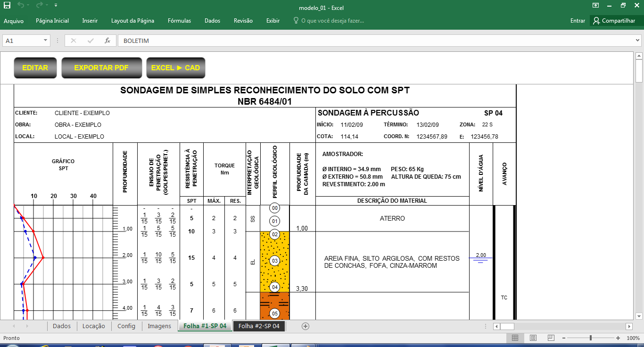The height and width of the screenshot is (347, 644).
Task: Switch to Page Break Preview icon
Action: click(x=550, y=338)
